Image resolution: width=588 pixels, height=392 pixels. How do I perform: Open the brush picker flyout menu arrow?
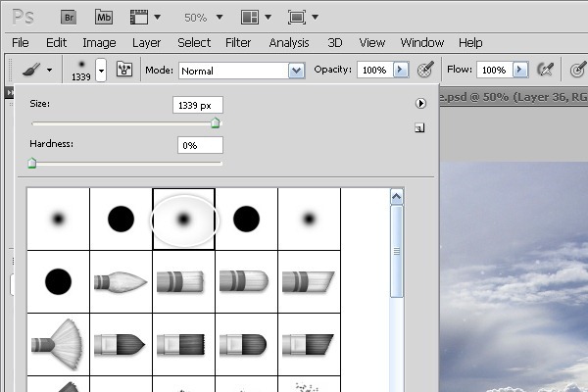pyautogui.click(x=419, y=103)
